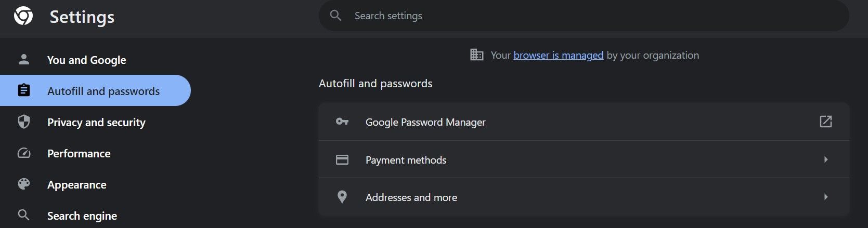
Task: Click the magnifier icon in search bar
Action: point(336,16)
